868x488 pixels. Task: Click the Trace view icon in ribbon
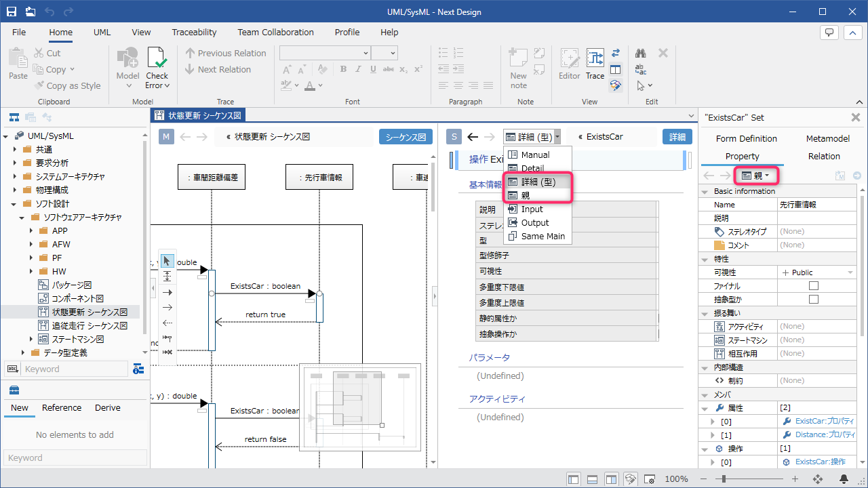tap(595, 58)
